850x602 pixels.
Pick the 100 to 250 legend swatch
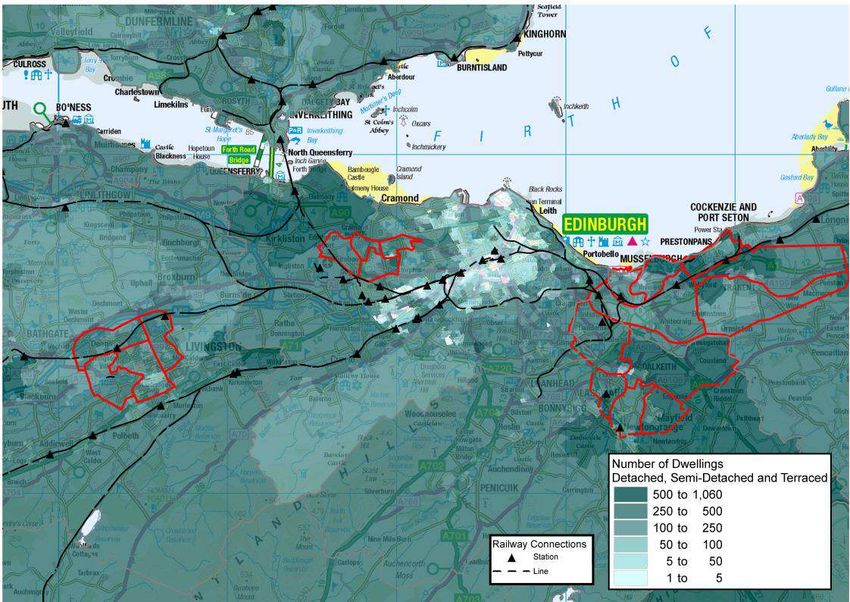630,528
